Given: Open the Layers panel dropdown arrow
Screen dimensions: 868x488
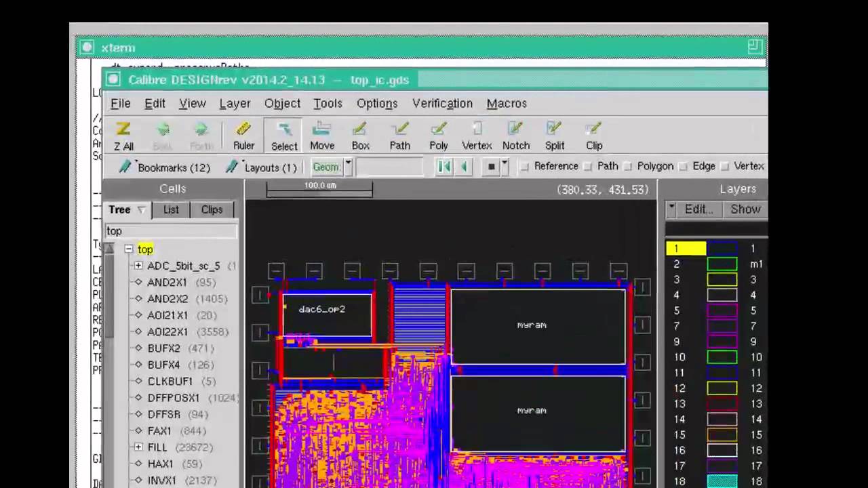Looking at the screenshot, I should [x=671, y=209].
